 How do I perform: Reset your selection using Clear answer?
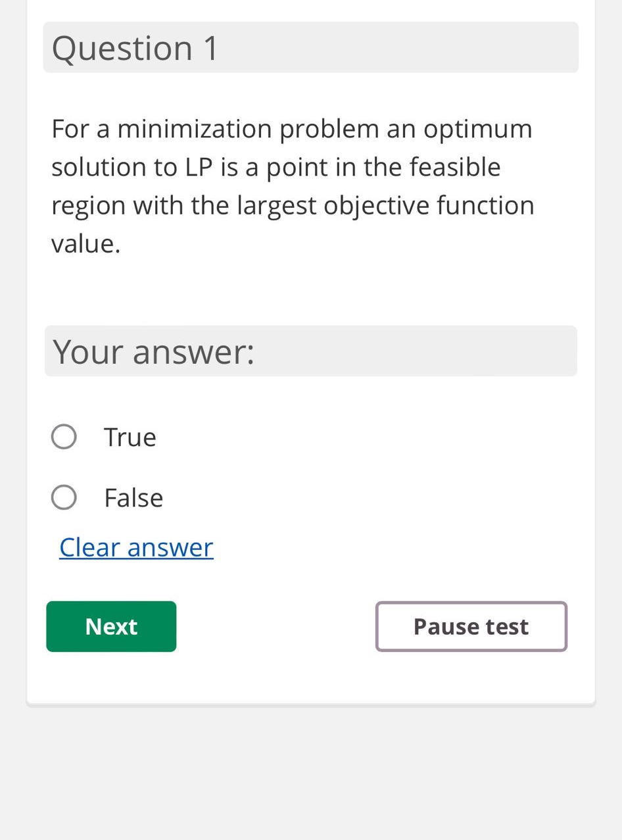click(135, 547)
